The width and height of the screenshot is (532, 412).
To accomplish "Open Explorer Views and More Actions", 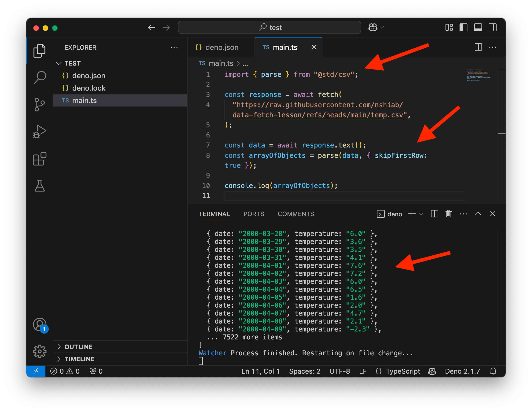I will [x=174, y=47].
